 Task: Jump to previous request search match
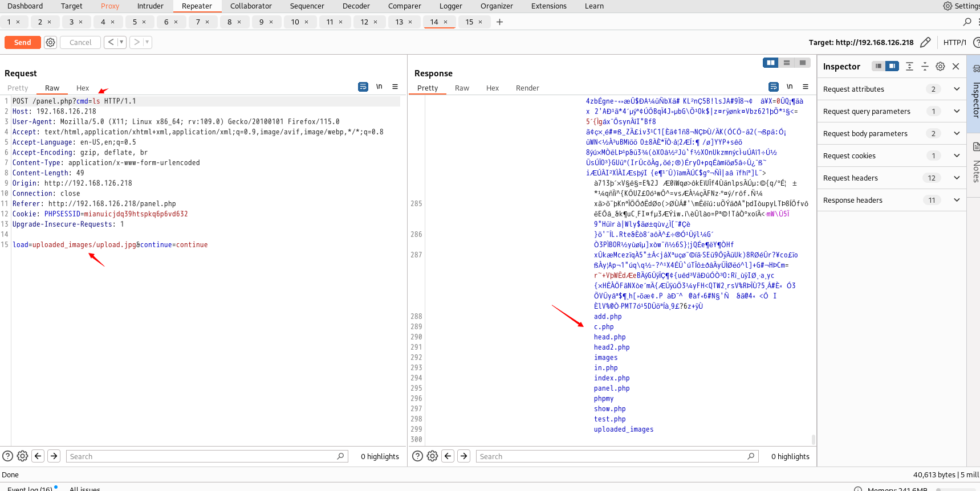(38, 456)
